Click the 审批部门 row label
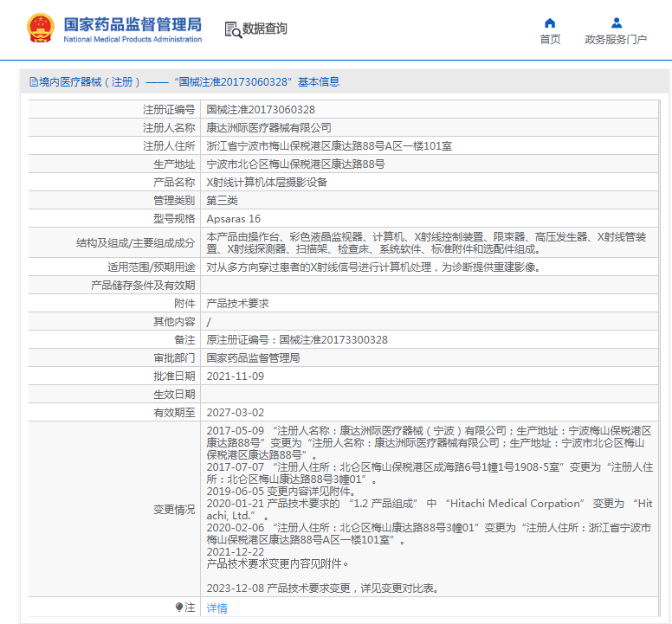 pyautogui.click(x=174, y=358)
